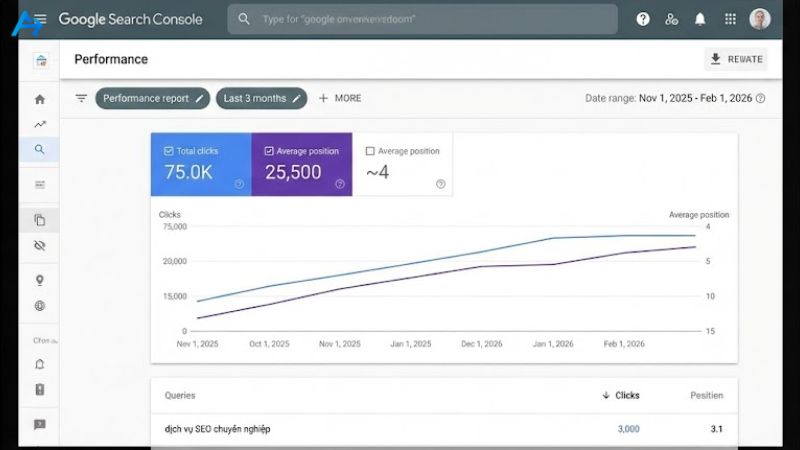The image size is (800, 450).
Task: Enable the unchecked Average position checkbox
Action: (370, 151)
